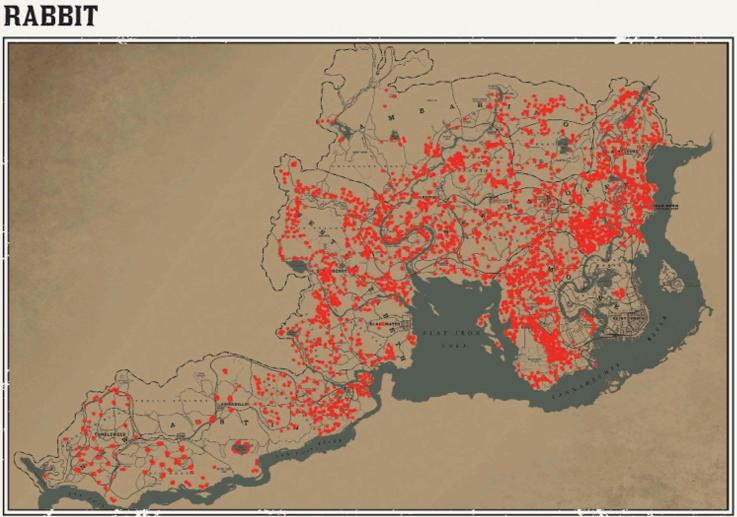Click the RABBIT title heading
This screenshot has height=517, width=737.
[51, 16]
